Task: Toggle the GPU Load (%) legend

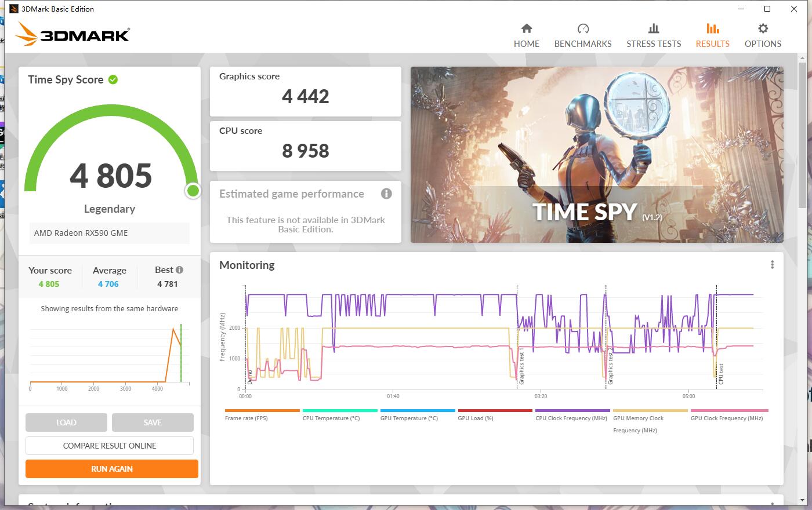Action: [x=495, y=415]
